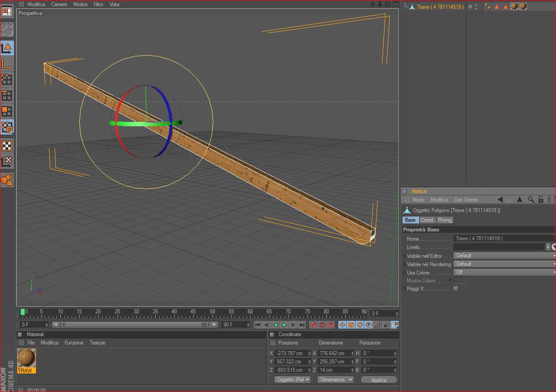Click the viewport zoom camera icon
Screen dimensions: 556x392
(x=380, y=4)
